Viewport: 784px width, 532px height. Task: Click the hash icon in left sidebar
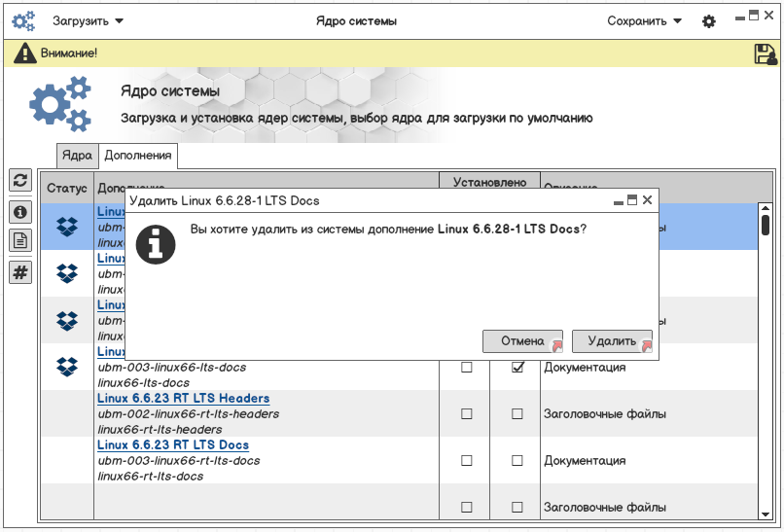coord(19,272)
